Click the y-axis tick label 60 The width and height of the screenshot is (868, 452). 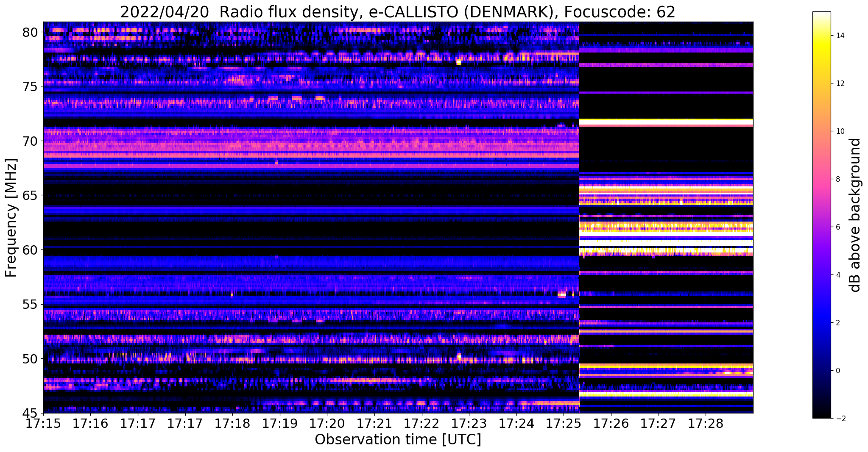click(x=31, y=250)
